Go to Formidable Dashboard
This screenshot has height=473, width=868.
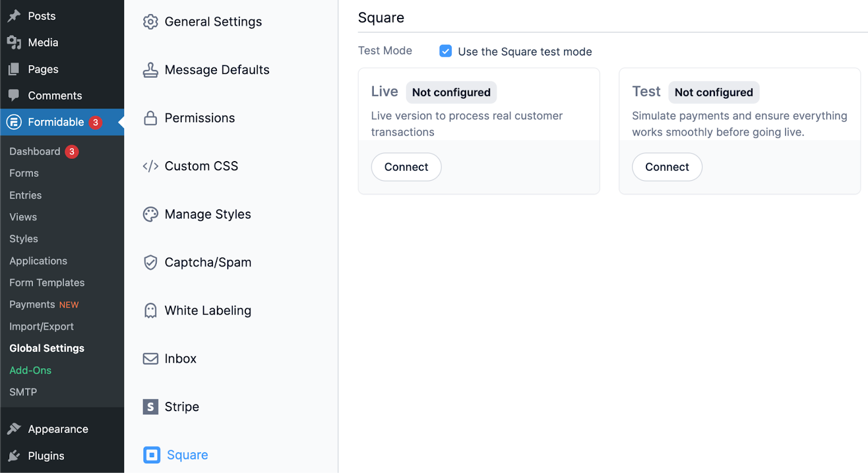(x=35, y=151)
